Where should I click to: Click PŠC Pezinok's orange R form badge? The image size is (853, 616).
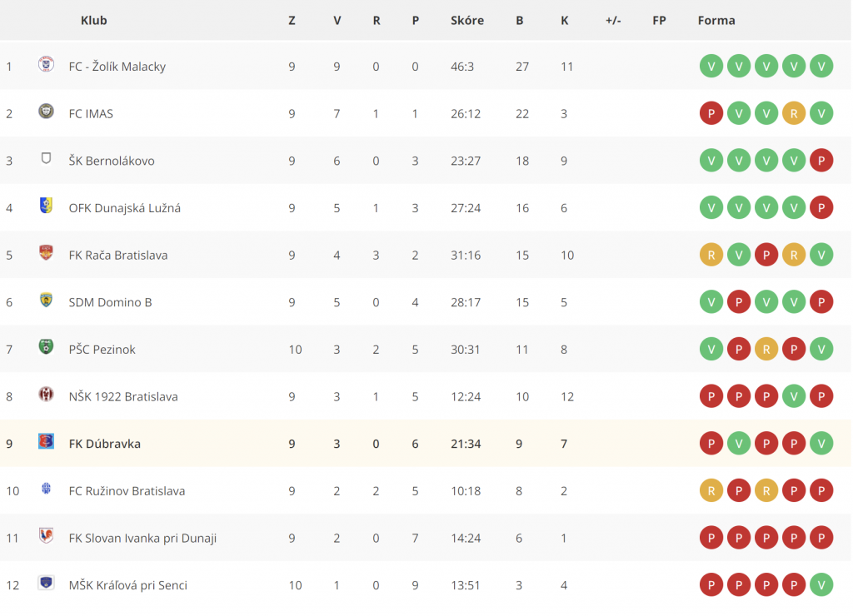[766, 349]
